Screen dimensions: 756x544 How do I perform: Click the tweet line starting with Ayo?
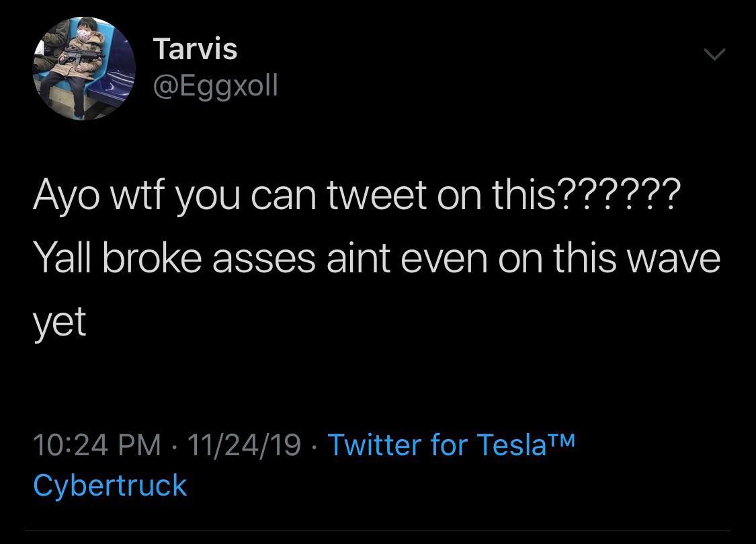[356, 194]
